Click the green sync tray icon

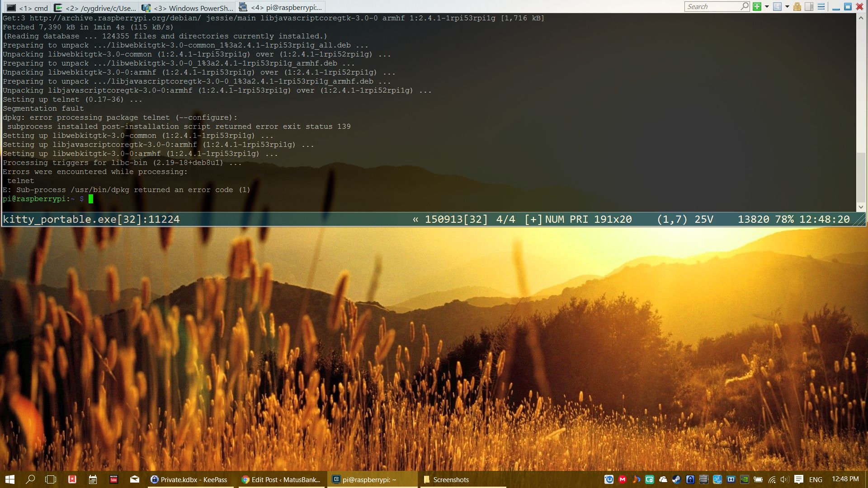650,479
